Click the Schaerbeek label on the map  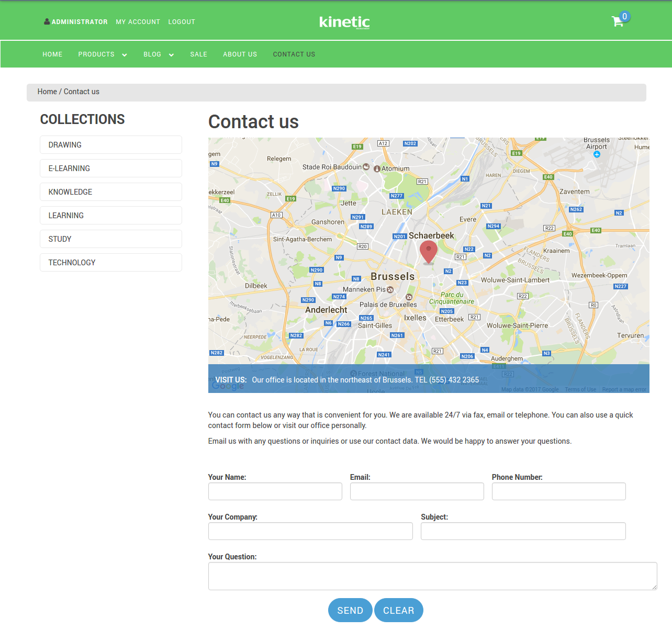coord(431,235)
